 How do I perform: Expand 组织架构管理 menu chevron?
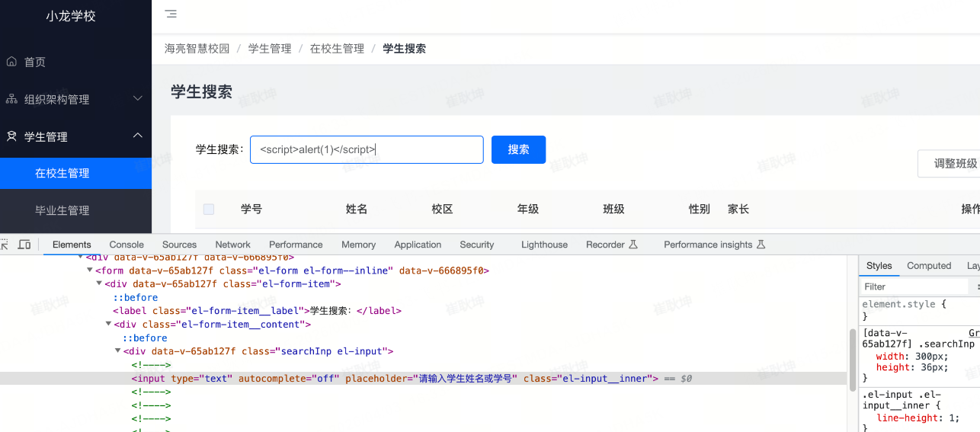tap(138, 98)
